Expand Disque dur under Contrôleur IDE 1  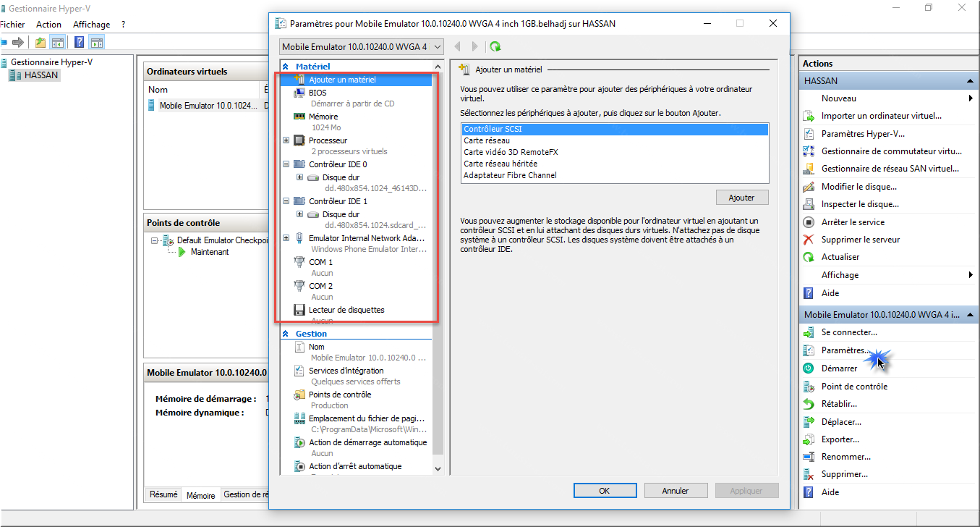[299, 214]
